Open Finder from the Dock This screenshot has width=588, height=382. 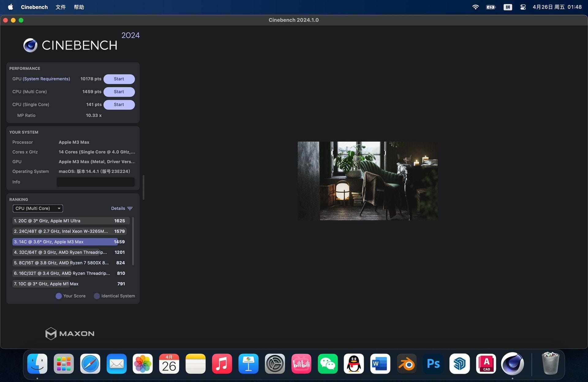[x=37, y=364]
